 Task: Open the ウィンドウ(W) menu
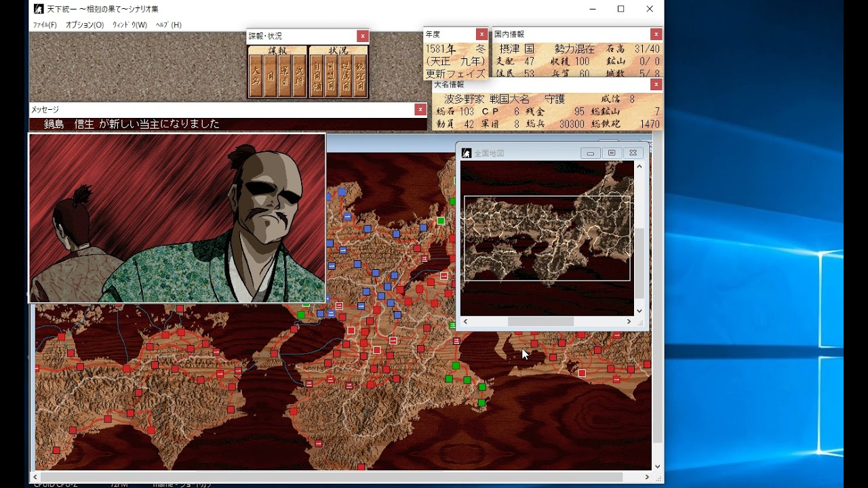click(x=130, y=25)
